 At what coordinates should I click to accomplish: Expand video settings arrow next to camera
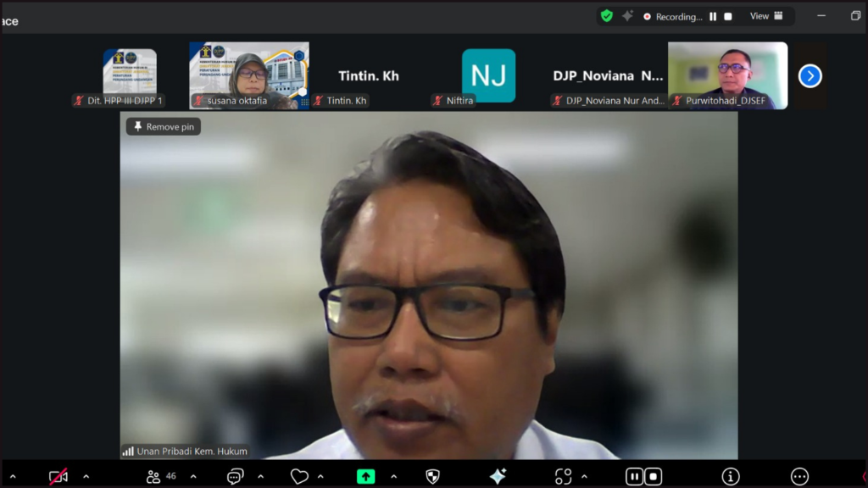click(86, 476)
